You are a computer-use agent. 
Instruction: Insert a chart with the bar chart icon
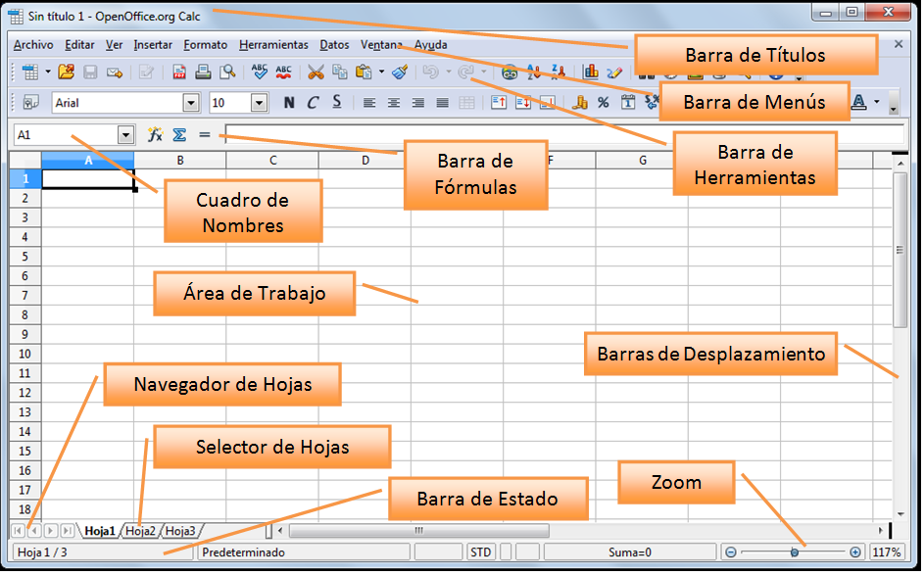click(591, 72)
